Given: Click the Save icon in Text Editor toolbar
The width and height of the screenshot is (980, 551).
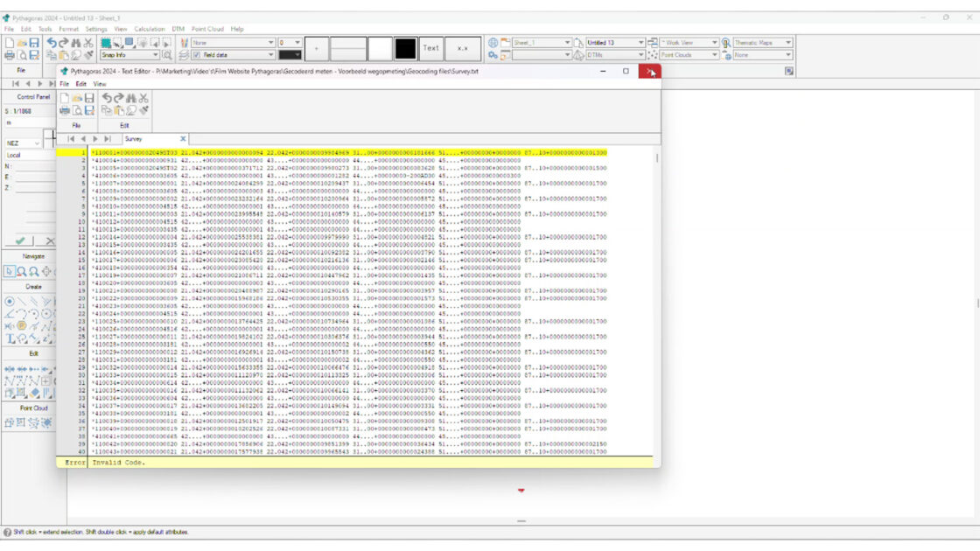Looking at the screenshot, I should (x=89, y=98).
